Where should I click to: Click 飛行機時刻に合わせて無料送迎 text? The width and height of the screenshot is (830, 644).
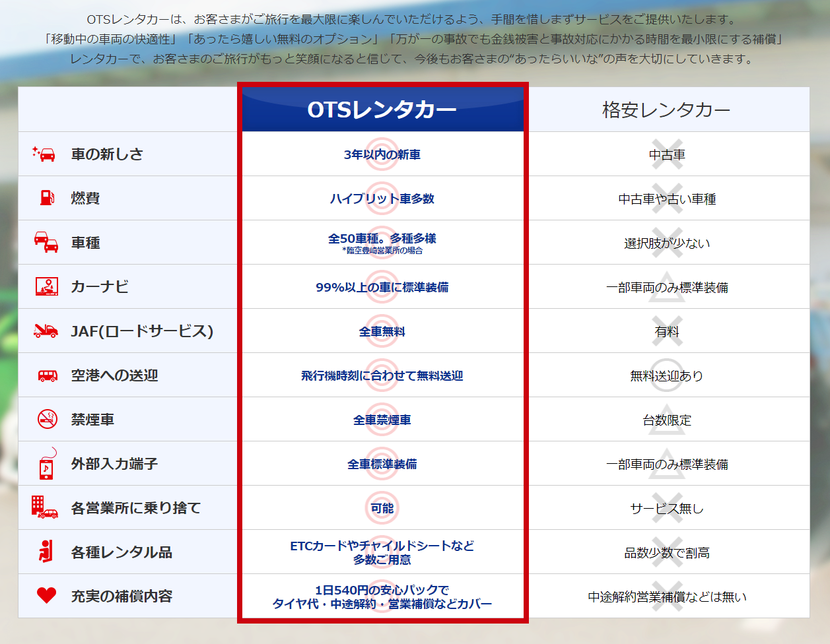382,375
